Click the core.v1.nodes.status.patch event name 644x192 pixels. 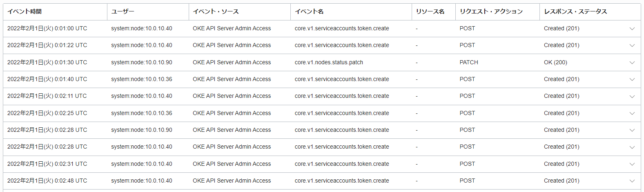click(x=329, y=62)
